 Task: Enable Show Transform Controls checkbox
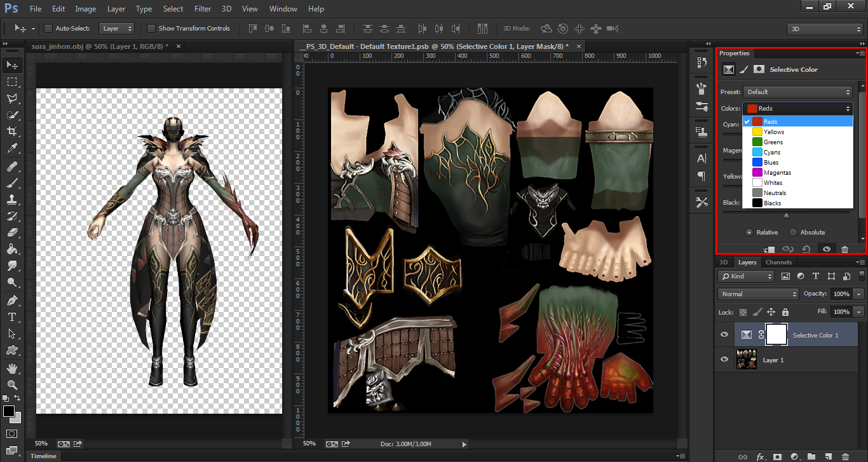pos(151,29)
